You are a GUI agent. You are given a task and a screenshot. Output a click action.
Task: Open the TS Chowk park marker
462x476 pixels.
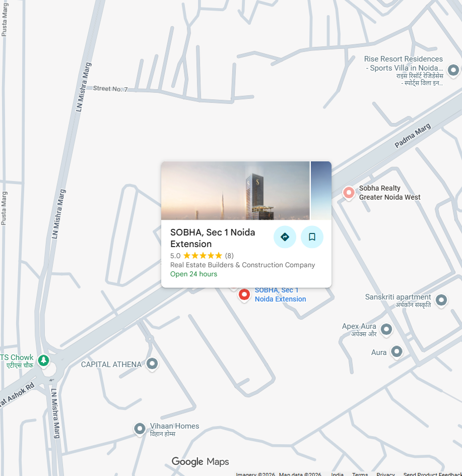[44, 361]
